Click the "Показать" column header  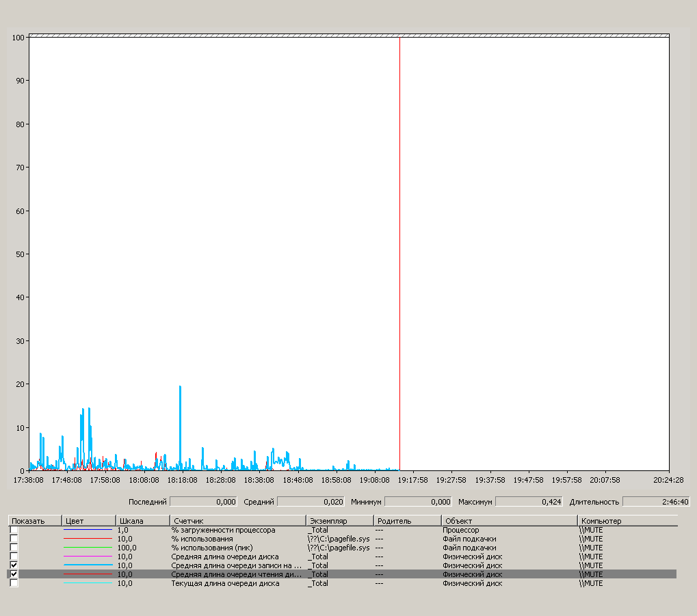coord(34,521)
